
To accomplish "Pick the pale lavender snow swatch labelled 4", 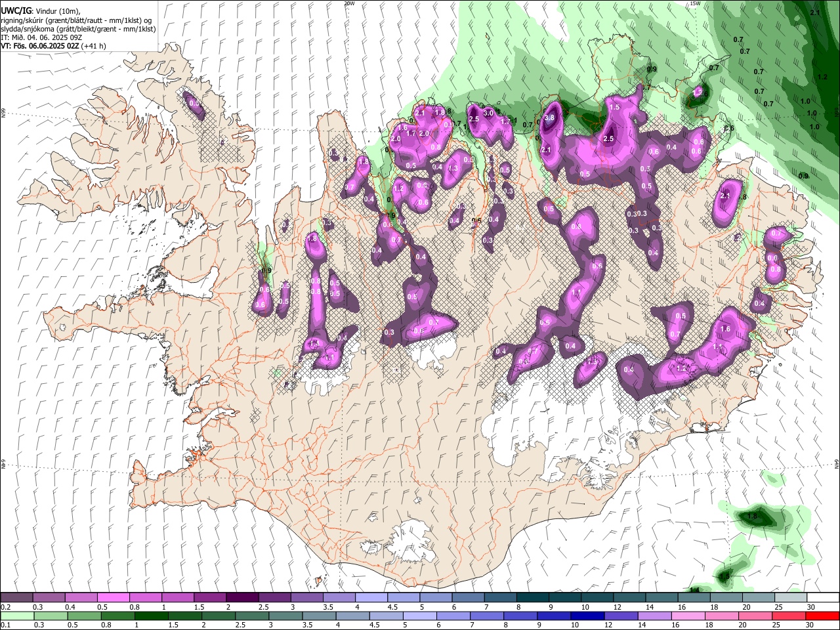I will (x=371, y=598).
